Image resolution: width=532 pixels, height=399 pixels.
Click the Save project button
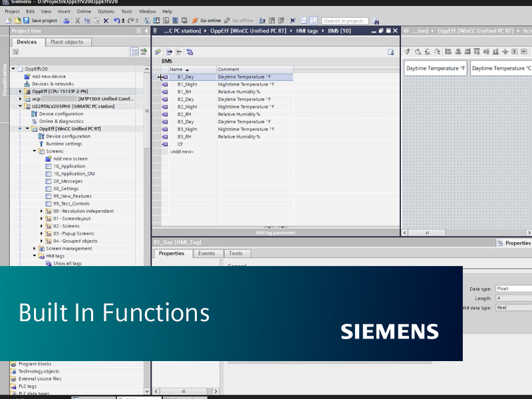click(40, 21)
